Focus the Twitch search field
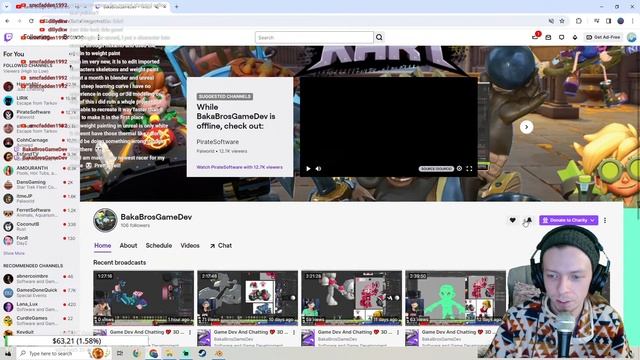This screenshot has height=360, width=640. coord(314,38)
